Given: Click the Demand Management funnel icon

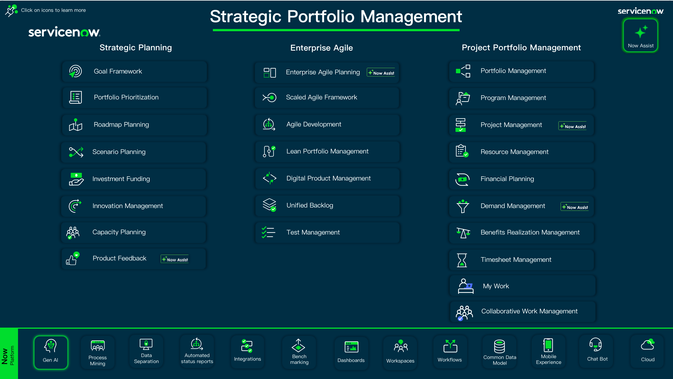Looking at the screenshot, I should tap(463, 206).
